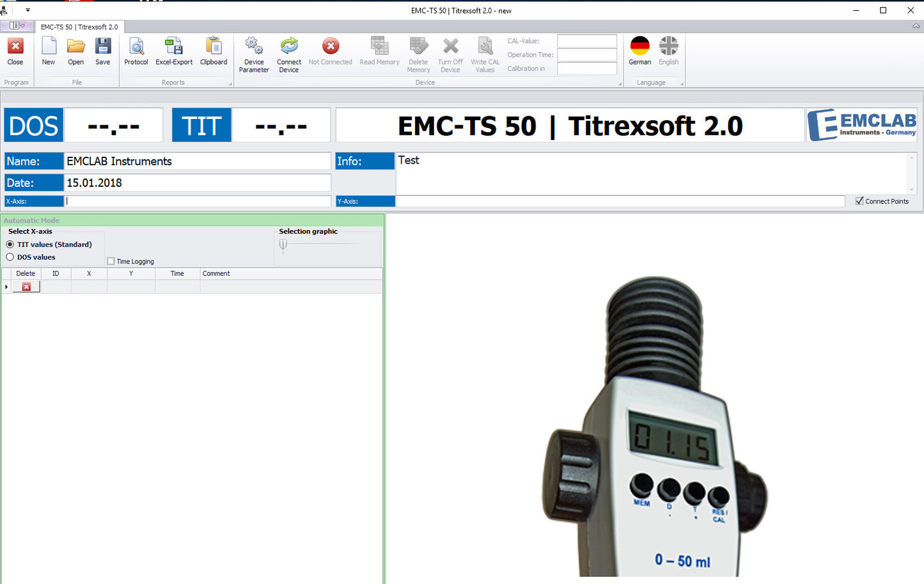Click the ID column header
This screenshot has width=924, height=584.
pos(56,273)
